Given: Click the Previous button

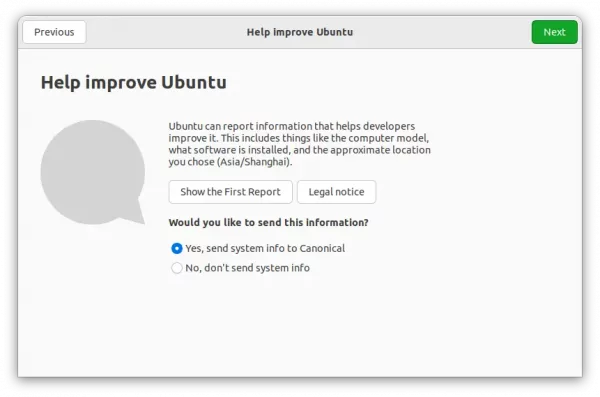Looking at the screenshot, I should pyautogui.click(x=54, y=32).
